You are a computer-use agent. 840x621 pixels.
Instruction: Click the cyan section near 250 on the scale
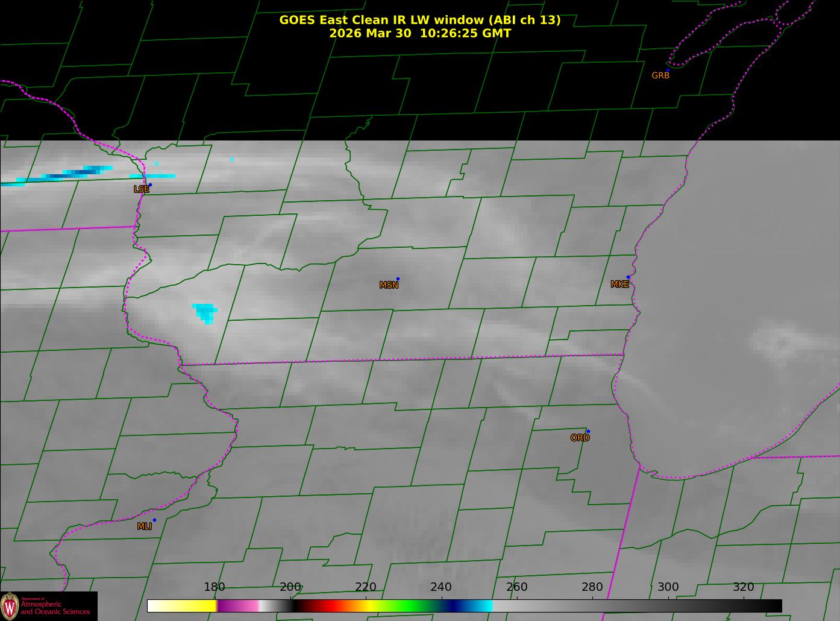tap(482, 606)
